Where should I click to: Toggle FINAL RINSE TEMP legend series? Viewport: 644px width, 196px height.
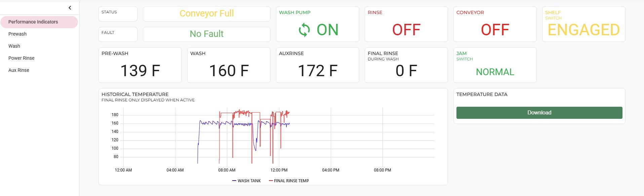pyautogui.click(x=289, y=181)
